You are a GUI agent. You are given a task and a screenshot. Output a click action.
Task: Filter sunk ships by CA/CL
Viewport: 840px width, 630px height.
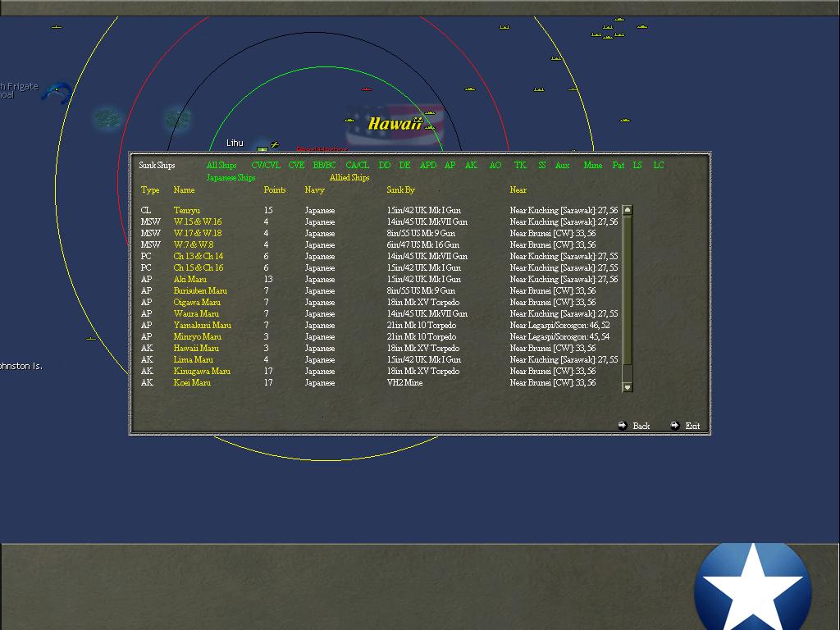click(358, 165)
